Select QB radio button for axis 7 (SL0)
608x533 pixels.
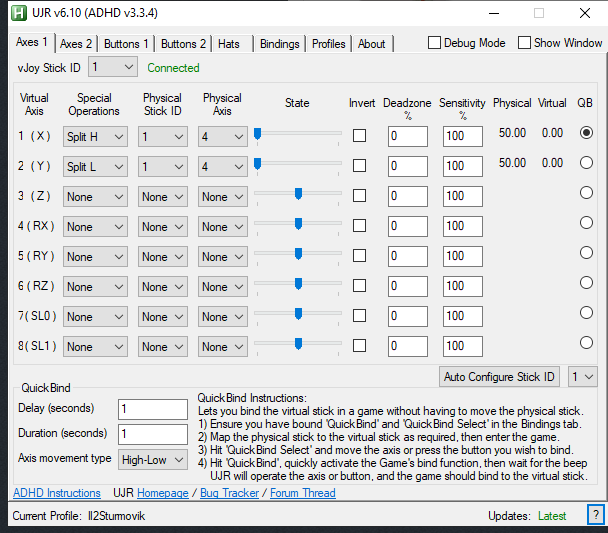click(x=586, y=312)
